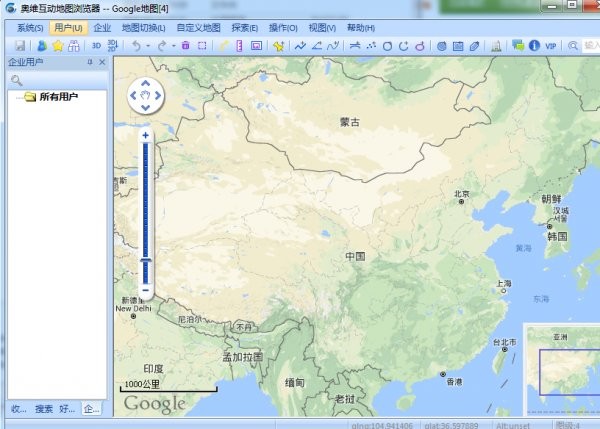The image size is (600, 429).
Task: Zoom out with the minus button
Action: point(145,290)
